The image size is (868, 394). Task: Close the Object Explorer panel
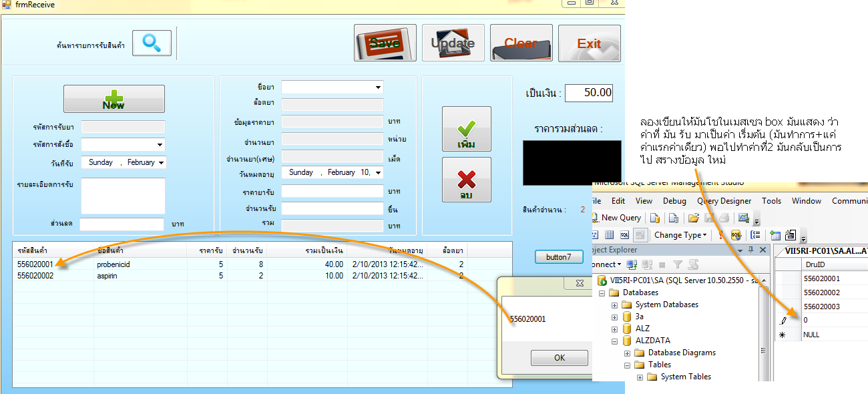pyautogui.click(x=763, y=250)
